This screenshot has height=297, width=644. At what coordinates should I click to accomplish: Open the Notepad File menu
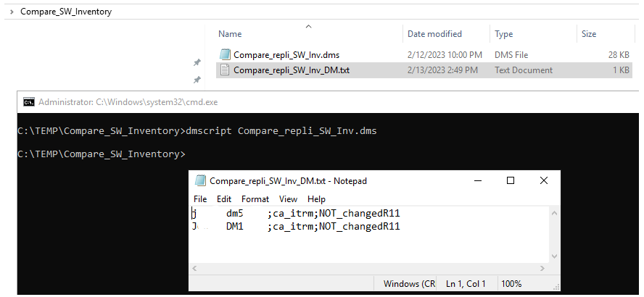tap(200, 198)
